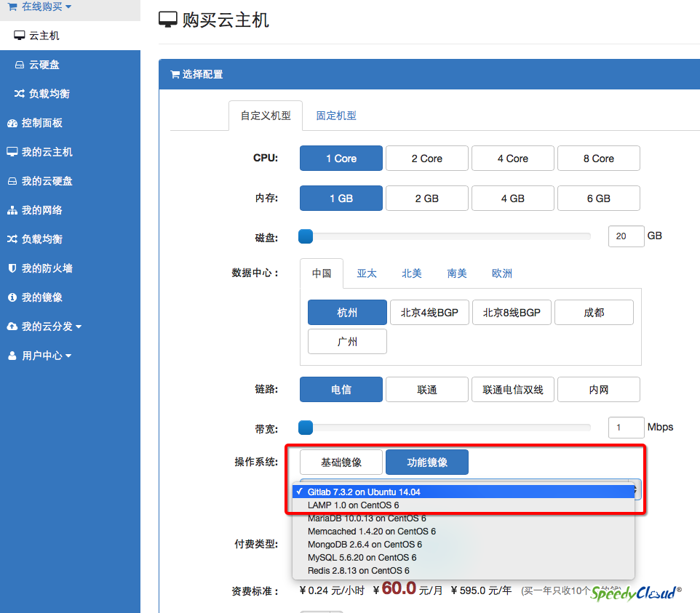Click the shuffle icon beside lower 负载均衡
Image resolution: width=700 pixels, height=613 pixels.
[x=12, y=239]
